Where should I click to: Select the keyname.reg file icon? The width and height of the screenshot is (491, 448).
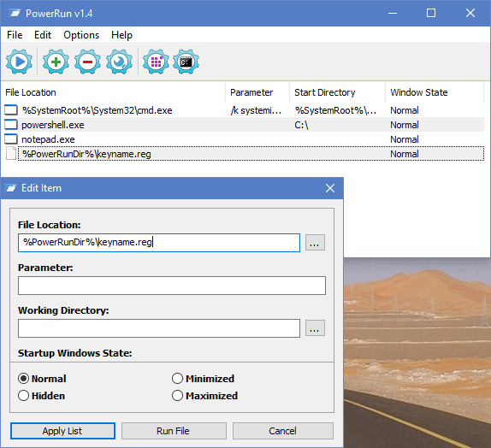click(11, 154)
